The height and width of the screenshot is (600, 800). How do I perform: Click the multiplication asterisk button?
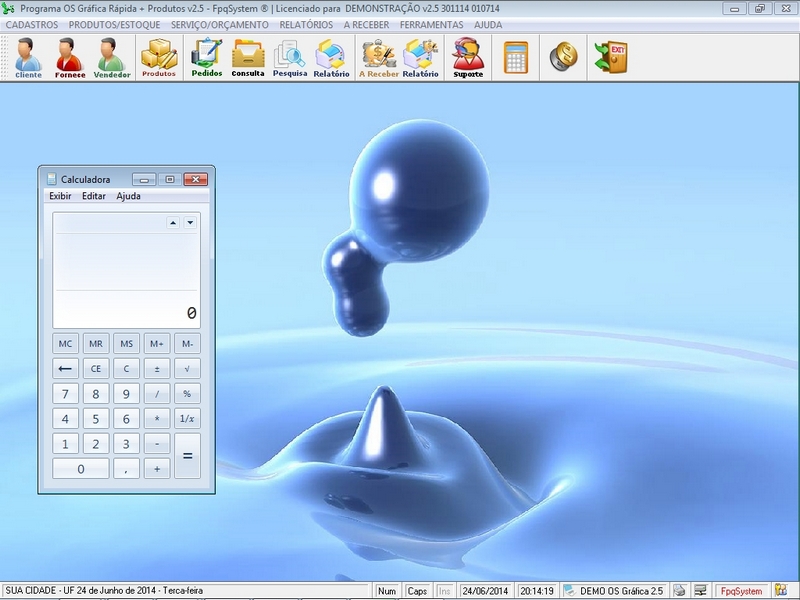(157, 418)
